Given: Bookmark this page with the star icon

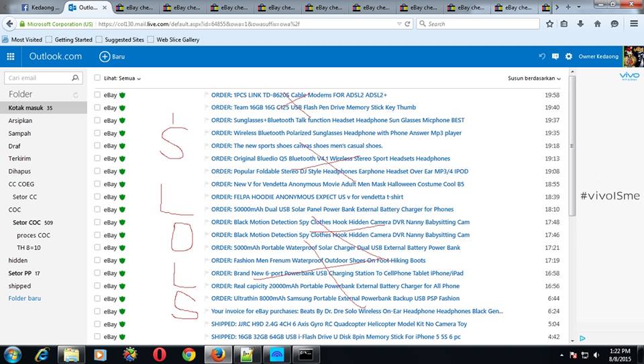Looking at the screenshot, I should (549, 24).
